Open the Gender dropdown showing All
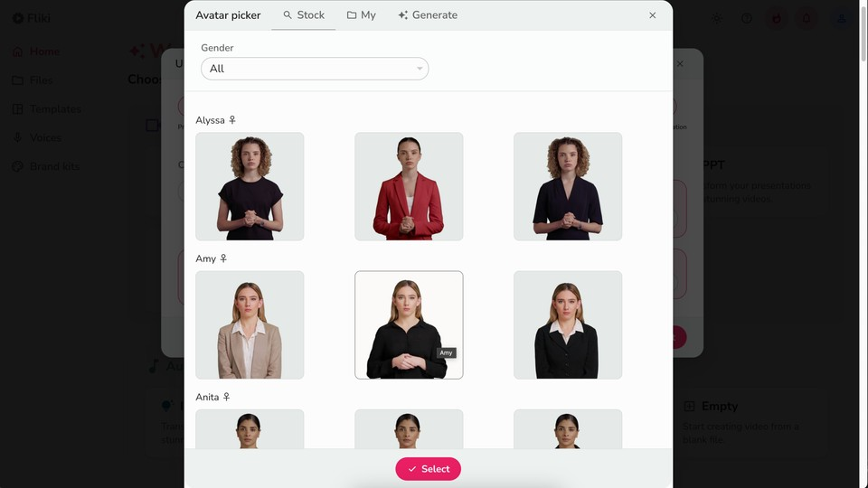The height and width of the screenshot is (488, 868). (x=315, y=69)
